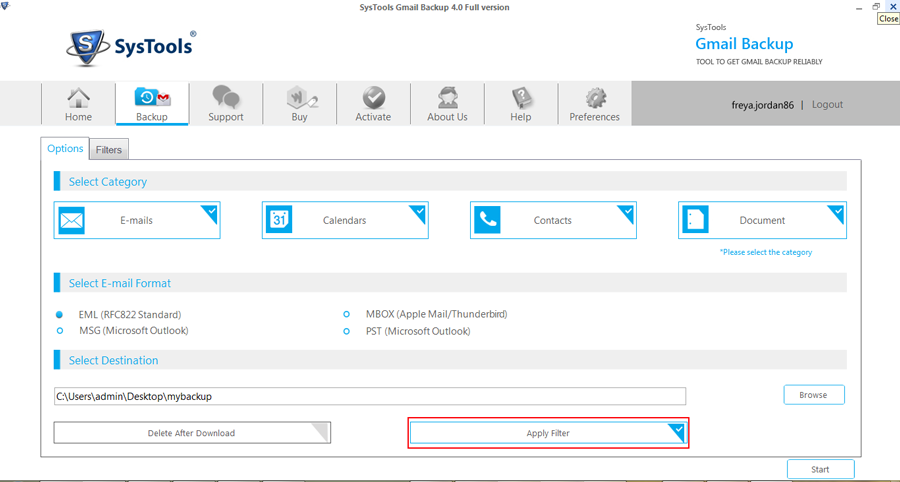Open the Activate checkmark icon

click(x=373, y=104)
